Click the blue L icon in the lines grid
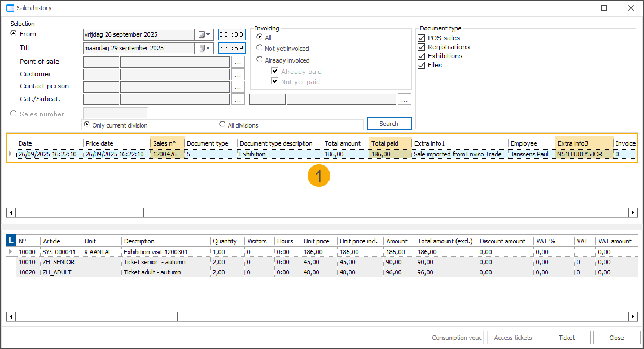Viewport: 644px width, 349px height. (x=11, y=241)
